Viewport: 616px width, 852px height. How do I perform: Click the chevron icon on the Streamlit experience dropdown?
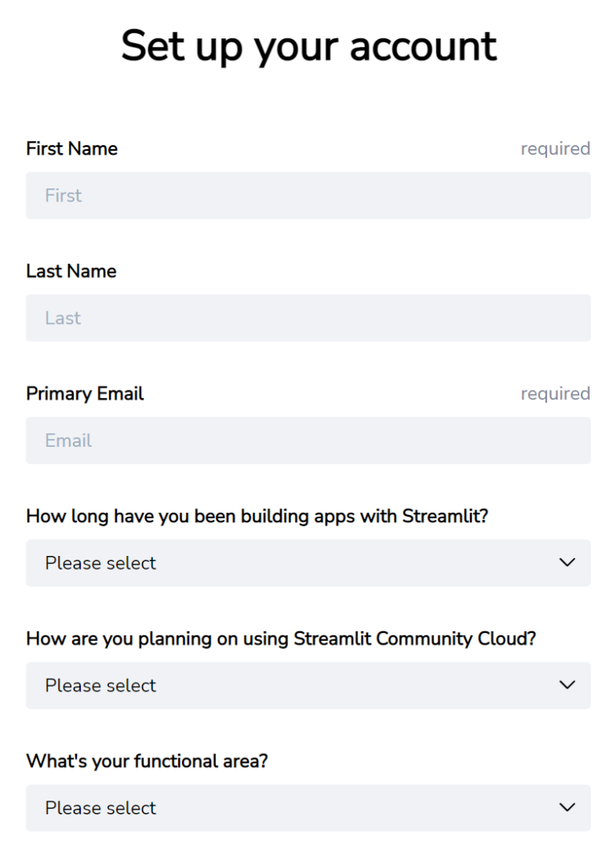pyautogui.click(x=566, y=562)
